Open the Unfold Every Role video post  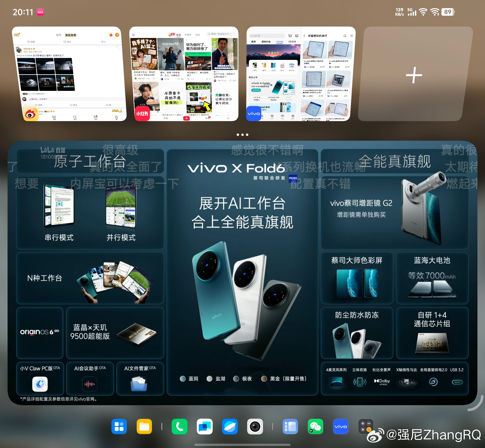(171, 54)
